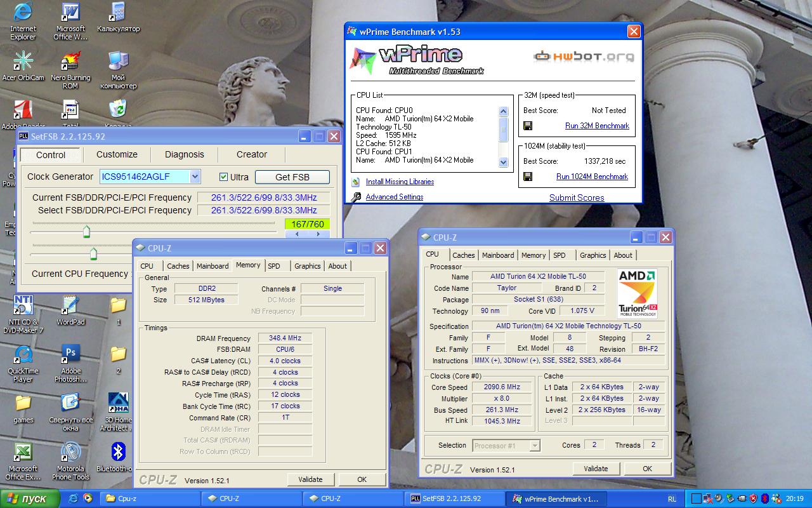
Task: Click the hwbot.org logo in wPrime
Action: (584, 56)
